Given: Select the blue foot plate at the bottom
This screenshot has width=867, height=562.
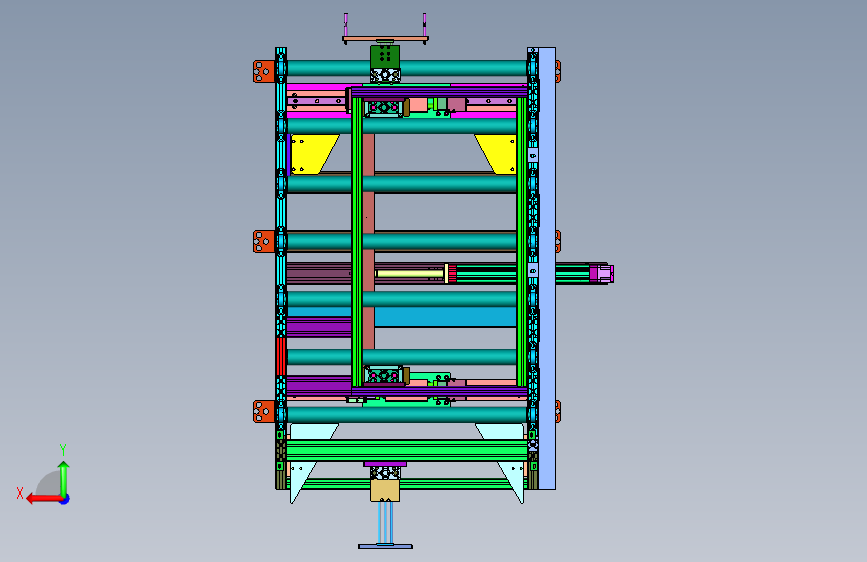Looking at the screenshot, I should coord(385,547).
